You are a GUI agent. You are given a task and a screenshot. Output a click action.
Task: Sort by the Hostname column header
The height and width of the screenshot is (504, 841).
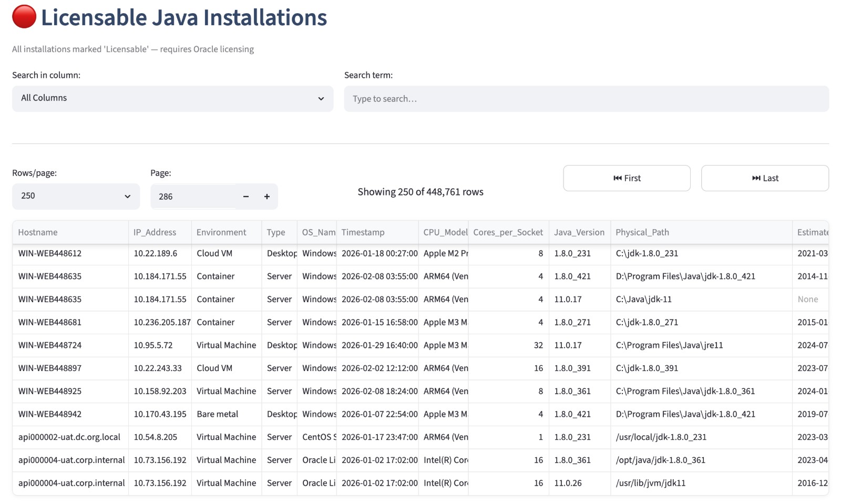70,232
